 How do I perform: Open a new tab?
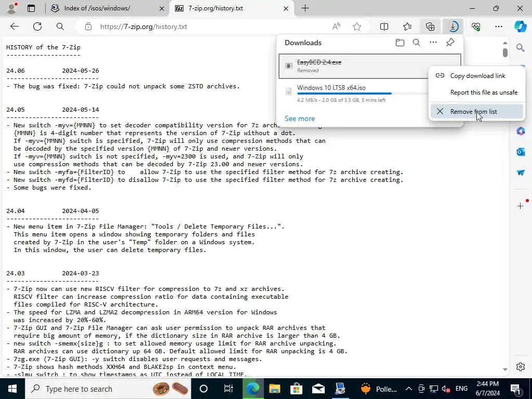tap(305, 8)
